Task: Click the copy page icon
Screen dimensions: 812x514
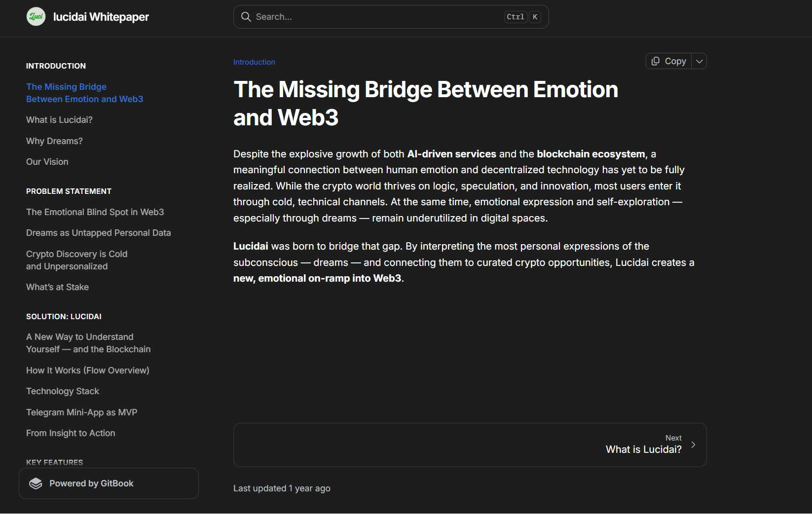Action: (x=656, y=61)
